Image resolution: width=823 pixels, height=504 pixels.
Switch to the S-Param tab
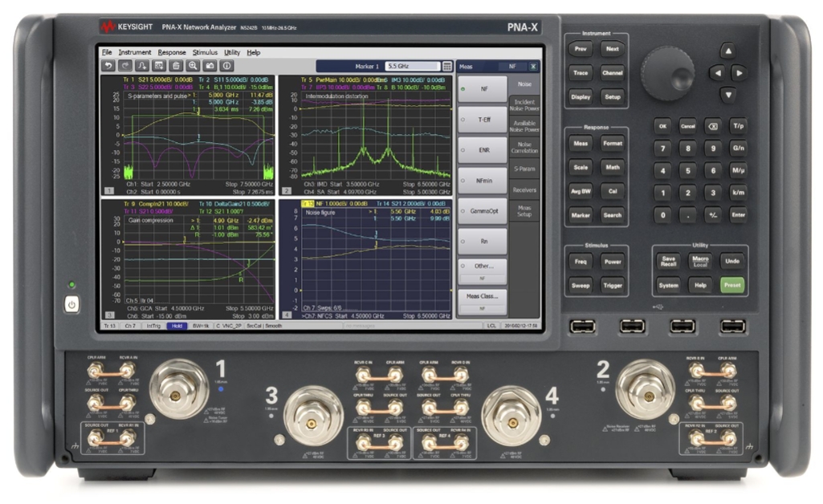tap(524, 169)
